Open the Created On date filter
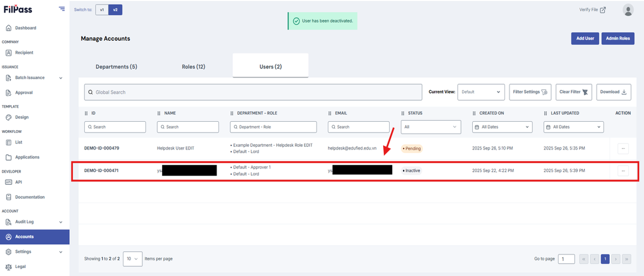Image resolution: width=644 pixels, height=276 pixels. click(x=502, y=127)
